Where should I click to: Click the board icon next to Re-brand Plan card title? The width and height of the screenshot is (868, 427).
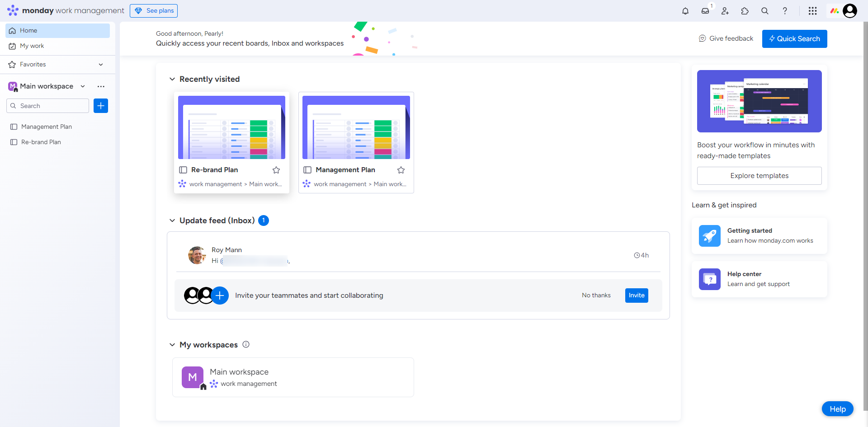coord(183,170)
